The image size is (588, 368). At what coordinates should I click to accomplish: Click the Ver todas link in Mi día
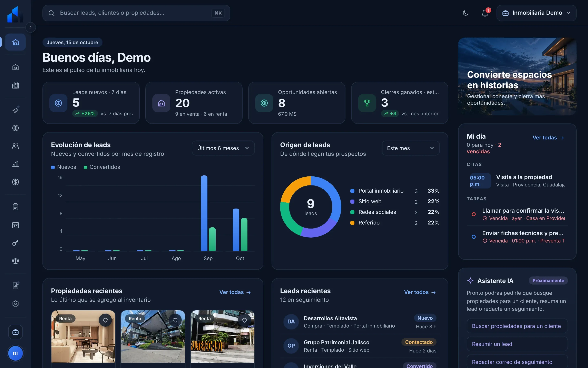pos(548,138)
